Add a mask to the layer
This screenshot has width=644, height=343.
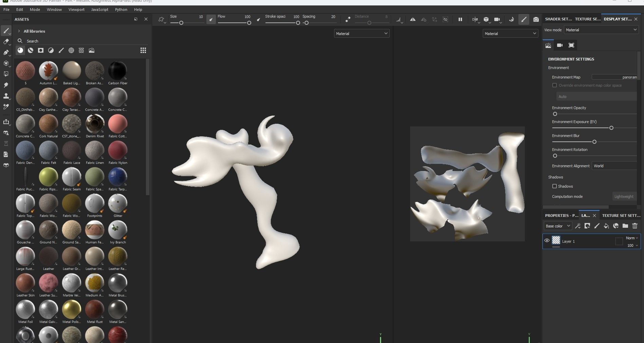click(587, 226)
